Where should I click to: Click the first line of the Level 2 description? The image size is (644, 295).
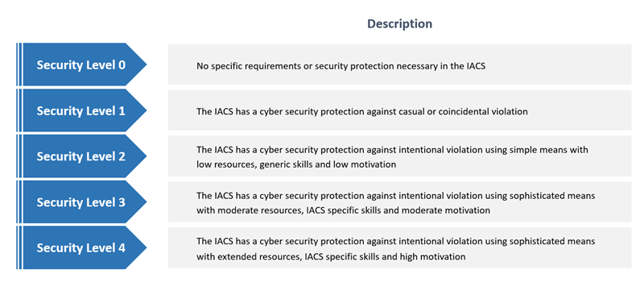click(x=392, y=150)
